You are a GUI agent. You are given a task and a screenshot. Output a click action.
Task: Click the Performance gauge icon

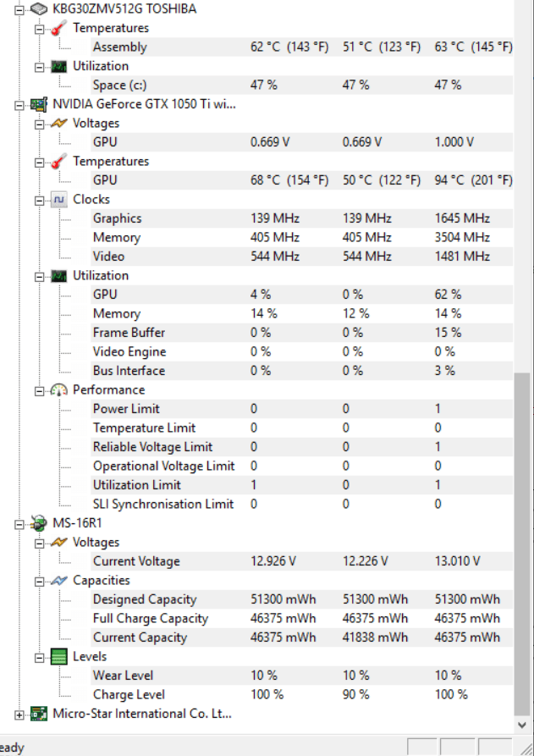[x=58, y=390]
